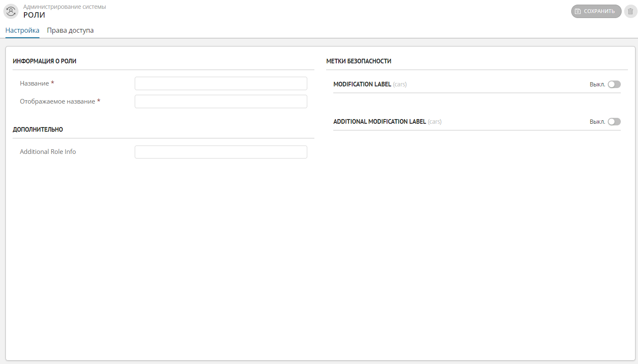Click the Отображаемое название label text
This screenshot has width=638, height=364.
click(x=58, y=101)
